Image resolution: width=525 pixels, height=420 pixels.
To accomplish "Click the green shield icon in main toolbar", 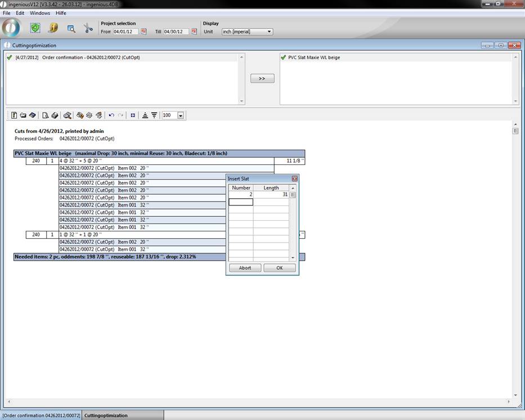I will point(35,28).
